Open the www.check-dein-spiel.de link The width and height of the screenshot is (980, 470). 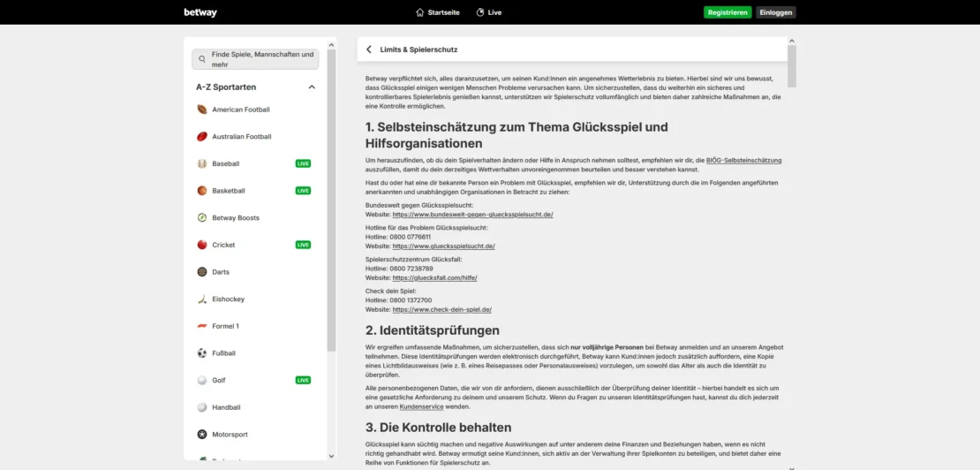click(441, 309)
